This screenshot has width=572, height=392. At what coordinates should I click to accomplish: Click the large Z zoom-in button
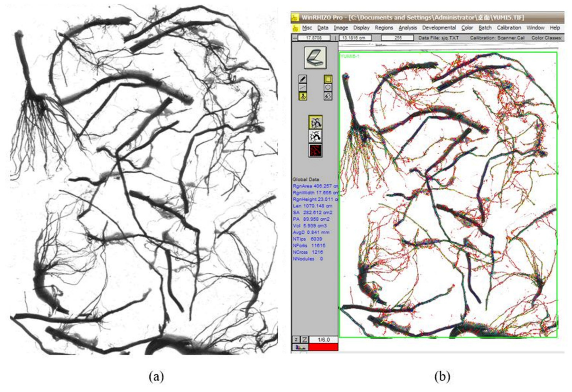pos(304,340)
